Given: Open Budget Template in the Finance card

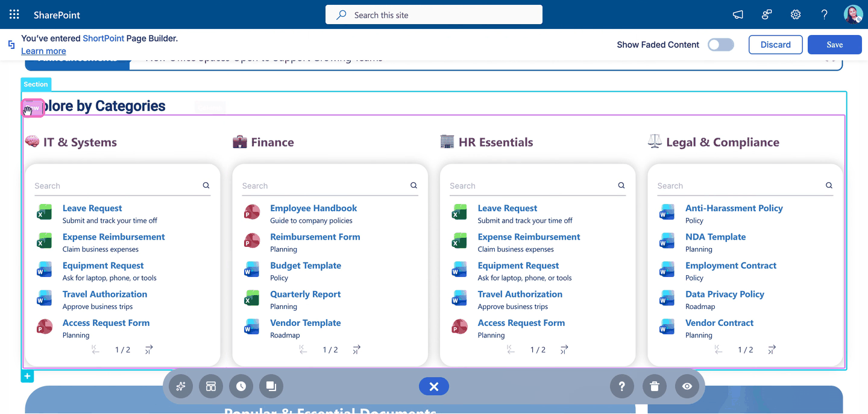Looking at the screenshot, I should [x=306, y=266].
